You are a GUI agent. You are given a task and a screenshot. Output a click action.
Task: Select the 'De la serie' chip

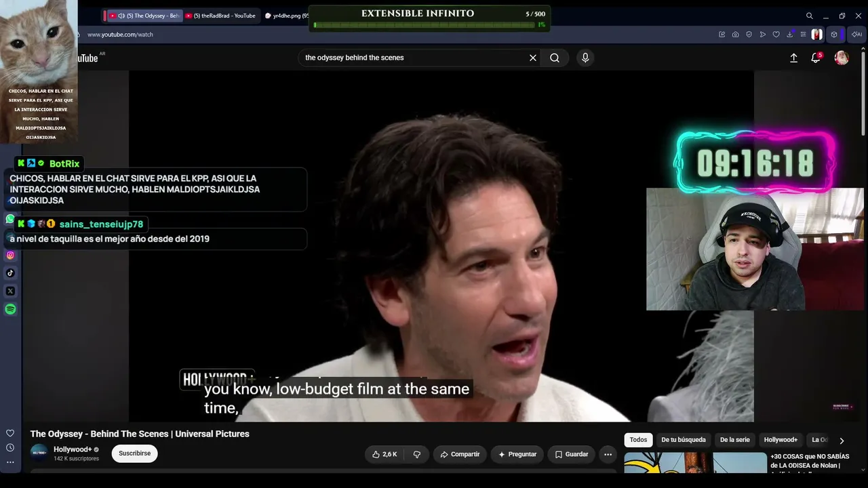coord(734,440)
